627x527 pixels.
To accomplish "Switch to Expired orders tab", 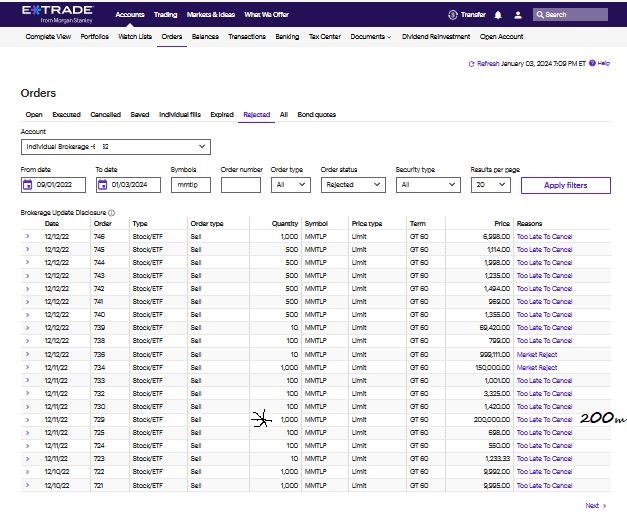I will pyautogui.click(x=222, y=115).
